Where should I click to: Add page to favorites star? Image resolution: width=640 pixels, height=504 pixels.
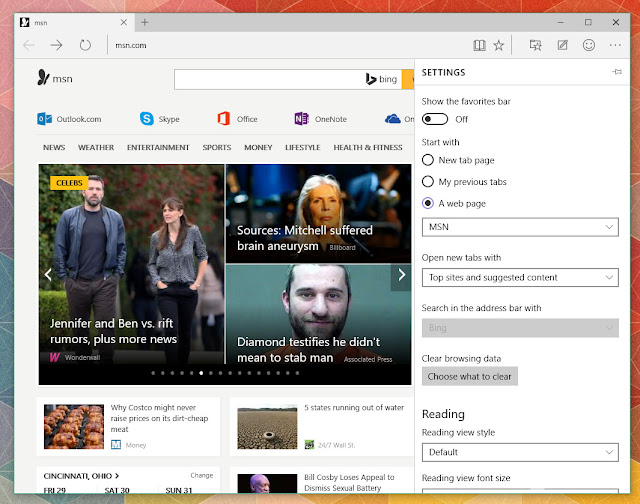pos(498,45)
